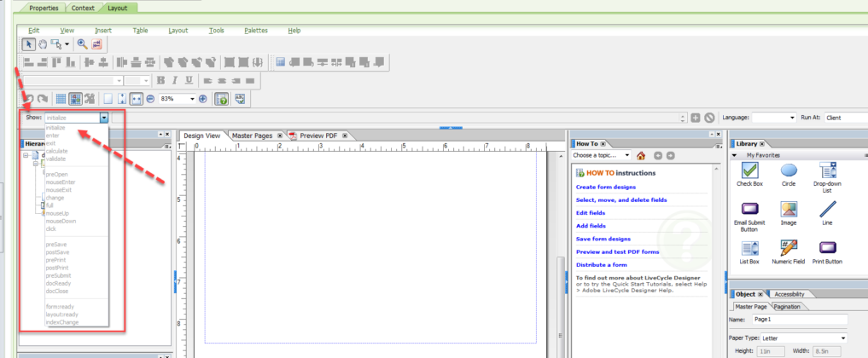Click the Zoom Out minus icon

point(150,99)
